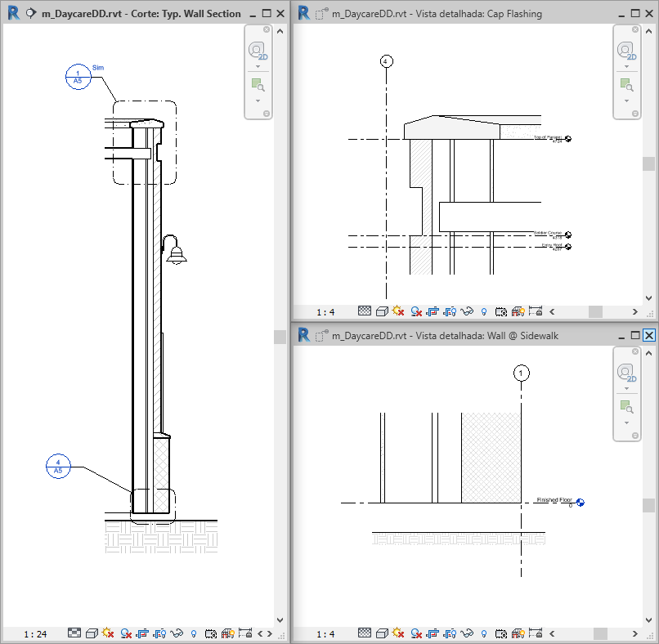
Task: Reveal Constraints in Cap Flashing view
Action: tap(536, 311)
